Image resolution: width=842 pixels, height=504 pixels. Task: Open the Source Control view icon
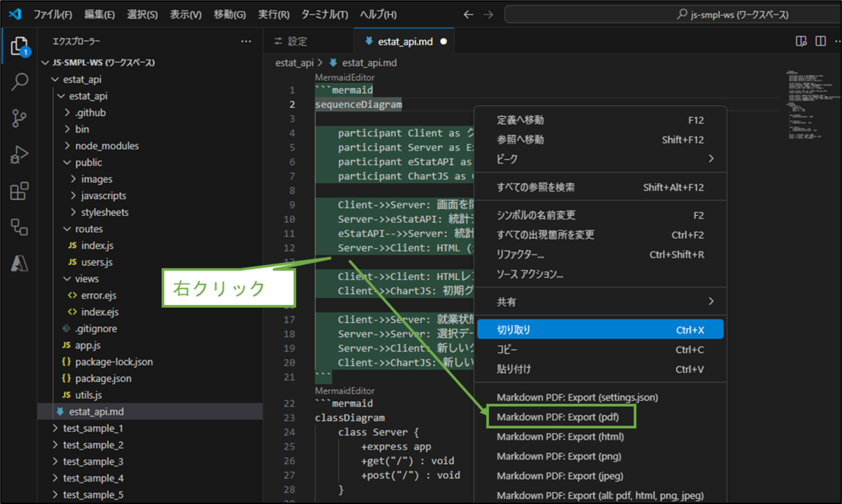click(x=19, y=118)
